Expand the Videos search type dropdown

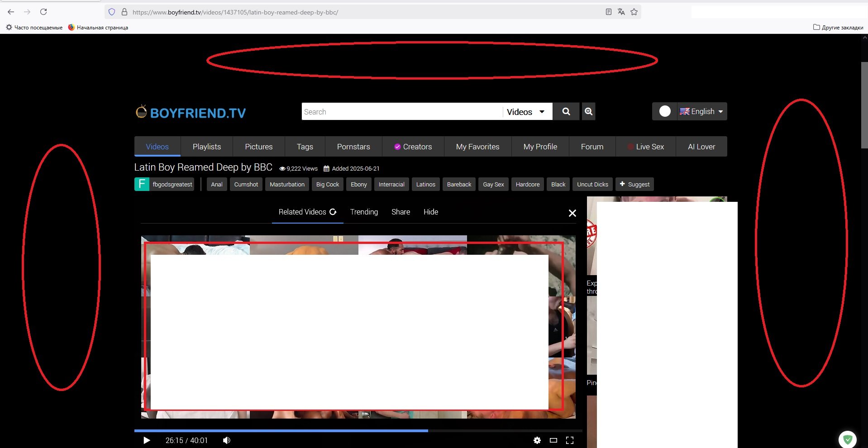click(527, 112)
